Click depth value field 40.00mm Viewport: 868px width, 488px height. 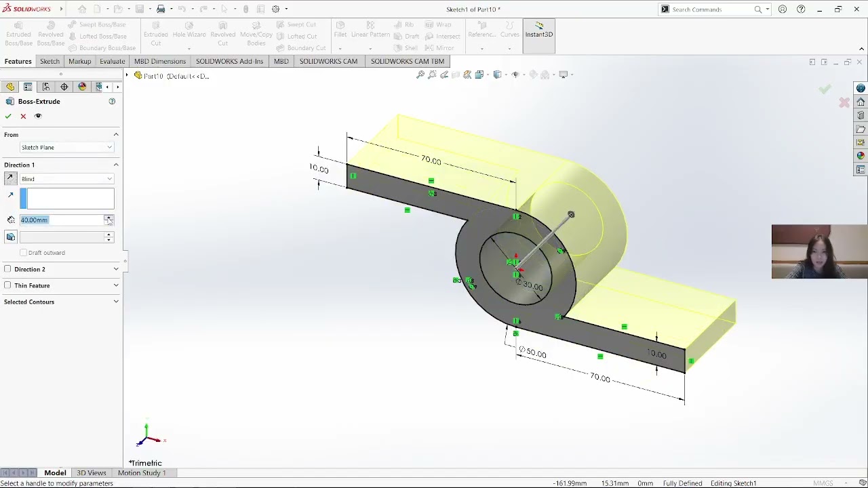pyautogui.click(x=61, y=220)
